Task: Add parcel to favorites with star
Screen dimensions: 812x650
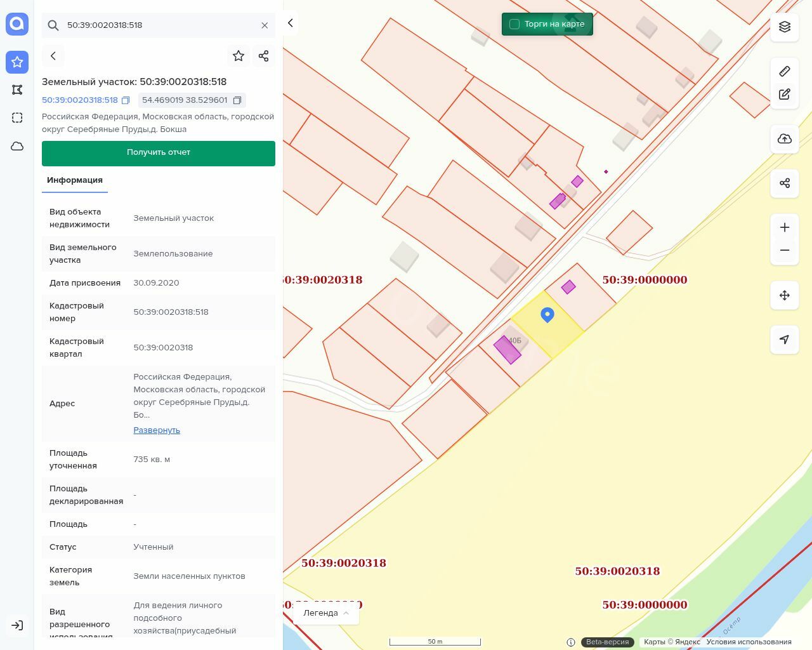Action: coord(239,56)
